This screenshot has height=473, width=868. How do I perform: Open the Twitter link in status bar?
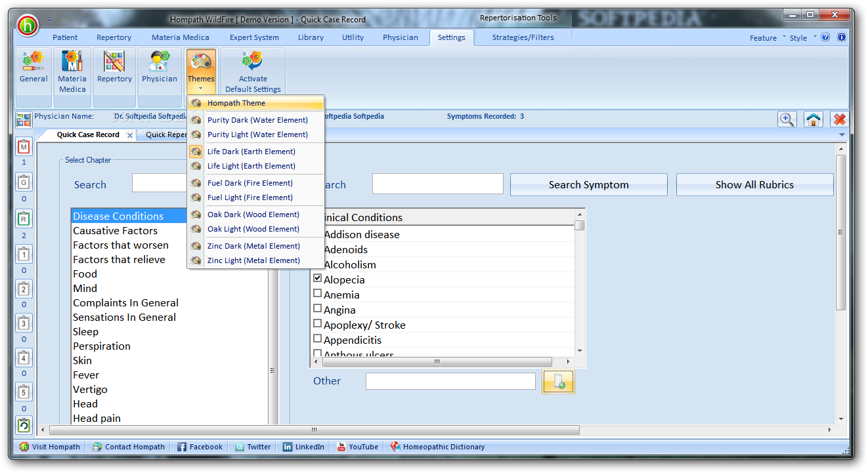point(253,447)
